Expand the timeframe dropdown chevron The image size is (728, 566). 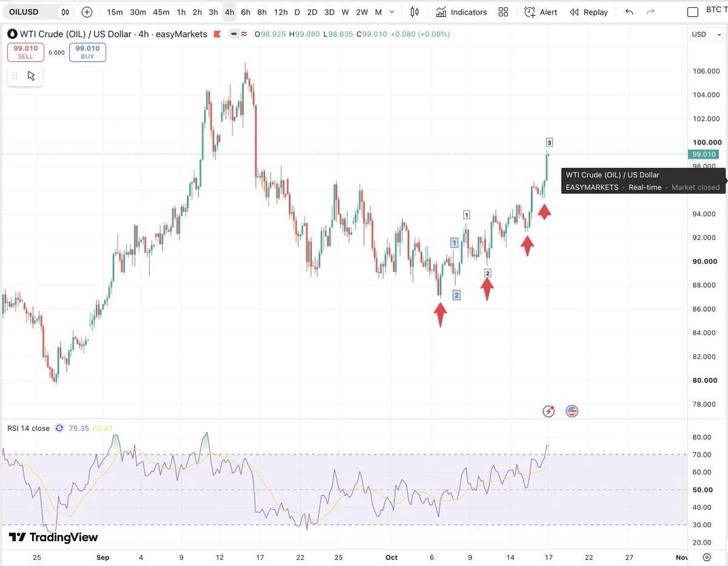pos(392,12)
